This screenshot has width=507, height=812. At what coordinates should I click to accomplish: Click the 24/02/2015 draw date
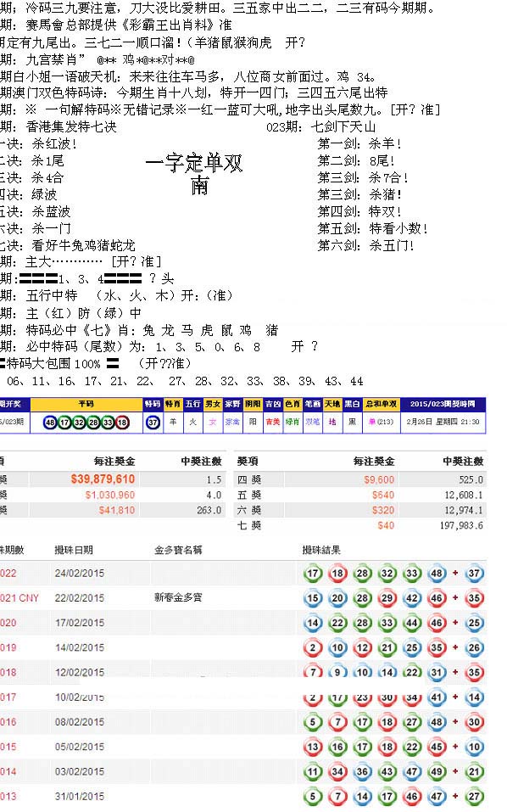click(x=80, y=574)
